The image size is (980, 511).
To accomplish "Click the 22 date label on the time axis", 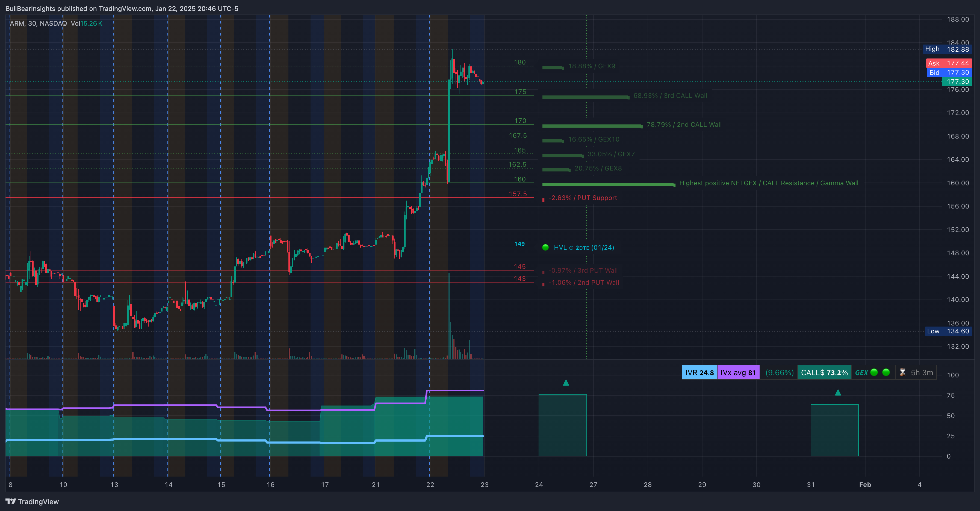I will tap(430, 485).
